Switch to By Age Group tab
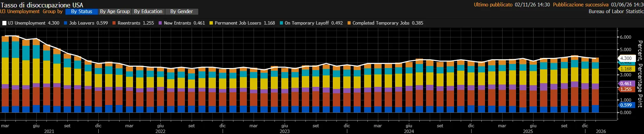 pyautogui.click(x=115, y=11)
